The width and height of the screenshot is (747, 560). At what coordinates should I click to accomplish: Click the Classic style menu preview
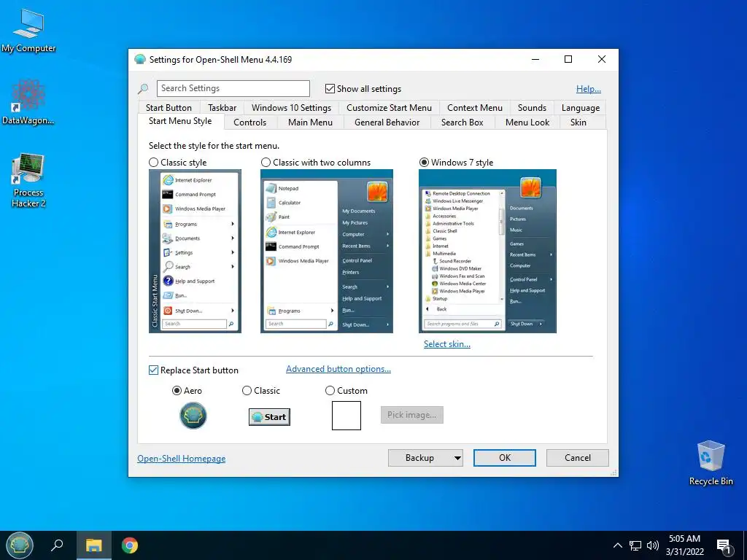(x=195, y=251)
